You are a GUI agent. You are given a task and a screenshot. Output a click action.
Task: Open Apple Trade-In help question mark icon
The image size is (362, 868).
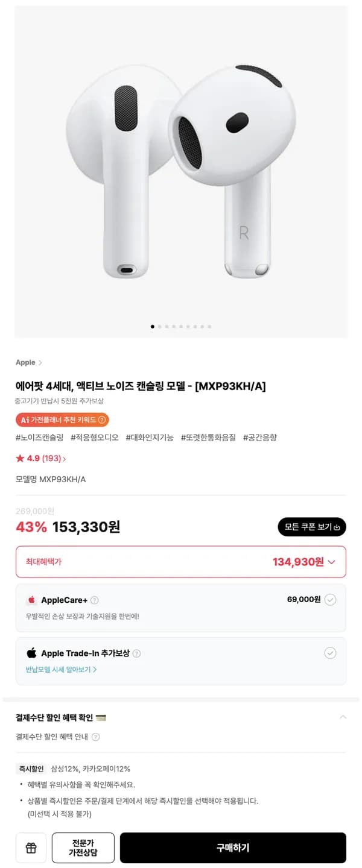[x=136, y=653]
